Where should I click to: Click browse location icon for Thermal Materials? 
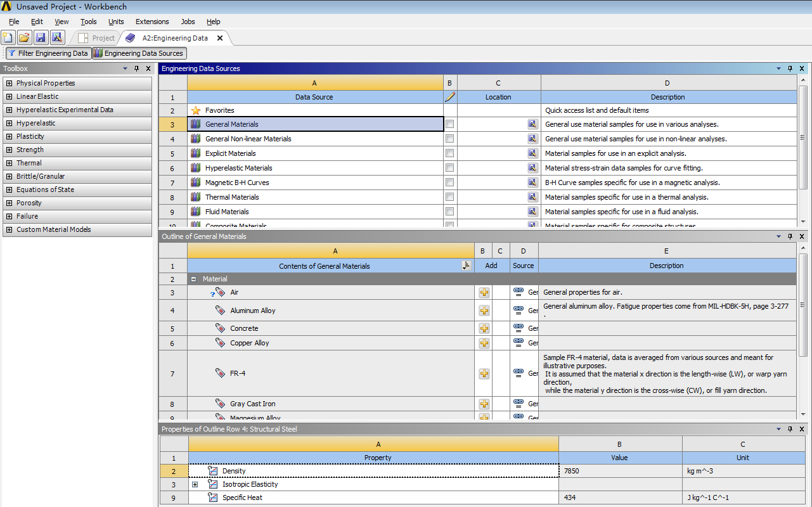[x=532, y=197]
